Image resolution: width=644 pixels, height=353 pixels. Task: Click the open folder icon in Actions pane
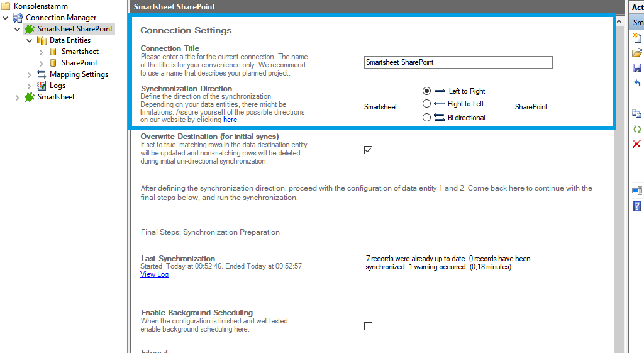click(637, 53)
